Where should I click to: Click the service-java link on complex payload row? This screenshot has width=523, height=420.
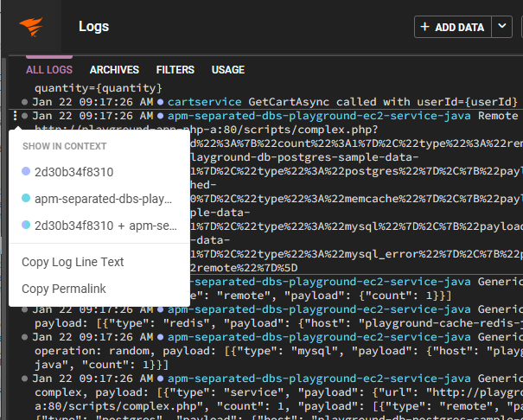point(319,379)
